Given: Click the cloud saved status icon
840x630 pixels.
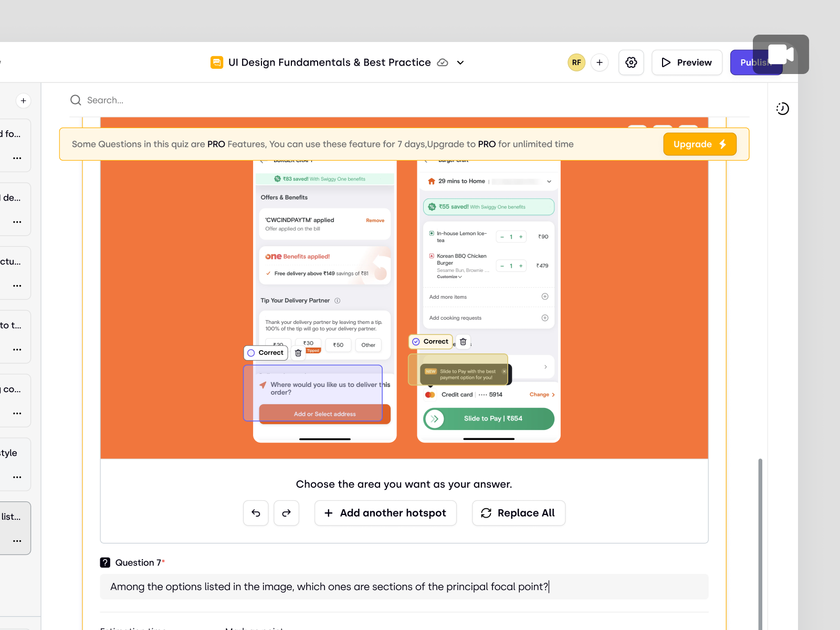Looking at the screenshot, I should (443, 62).
